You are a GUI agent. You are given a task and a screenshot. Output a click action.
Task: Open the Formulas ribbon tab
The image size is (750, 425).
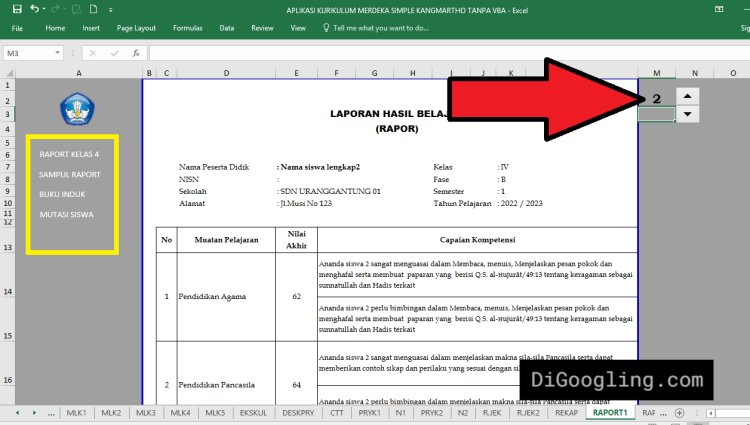click(187, 29)
